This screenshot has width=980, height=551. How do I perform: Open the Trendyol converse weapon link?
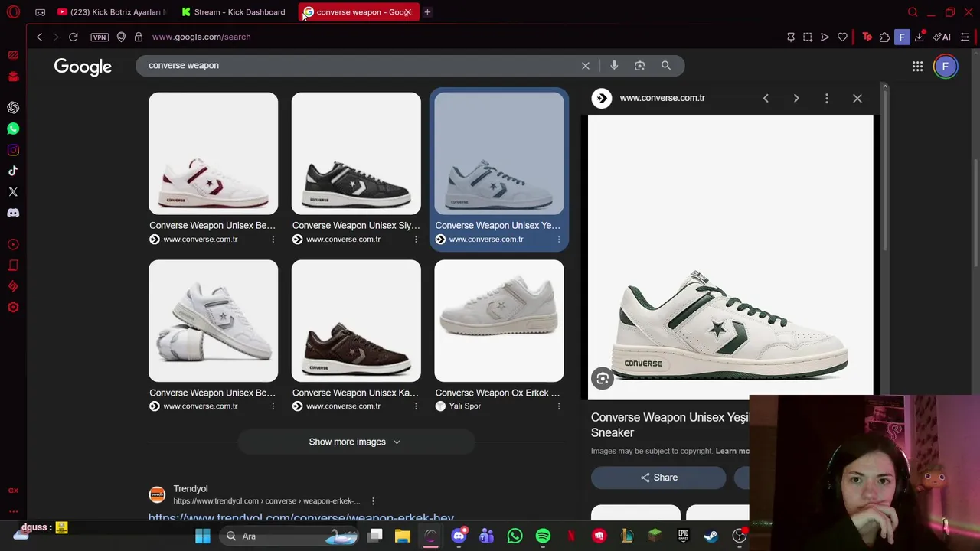pyautogui.click(x=301, y=518)
